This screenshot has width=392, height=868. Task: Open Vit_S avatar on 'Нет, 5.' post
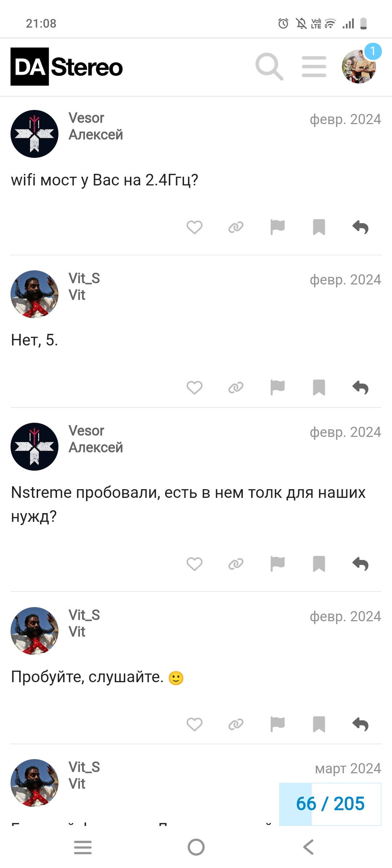34,294
